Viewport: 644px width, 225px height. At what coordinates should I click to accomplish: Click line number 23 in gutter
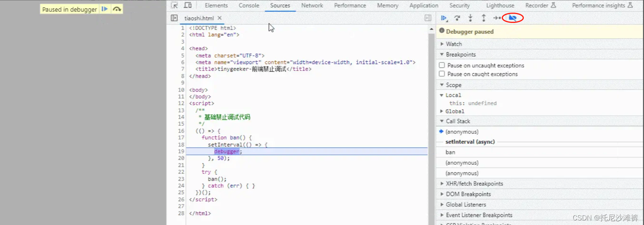[x=181, y=179]
